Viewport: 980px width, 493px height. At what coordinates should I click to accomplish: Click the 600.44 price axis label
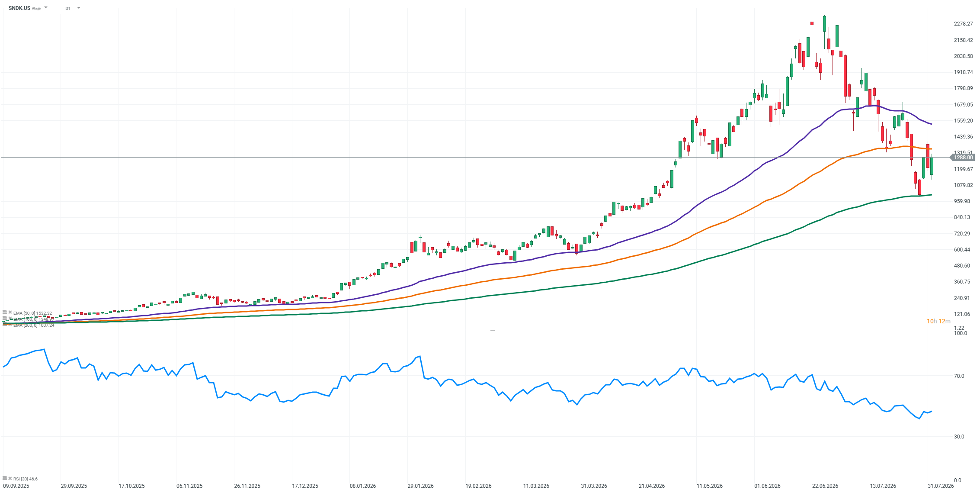pos(963,250)
